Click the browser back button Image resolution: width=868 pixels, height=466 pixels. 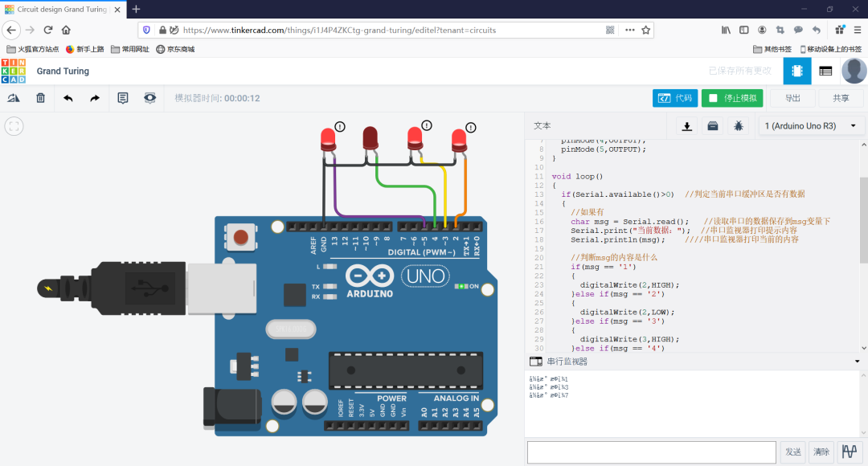[x=11, y=30]
